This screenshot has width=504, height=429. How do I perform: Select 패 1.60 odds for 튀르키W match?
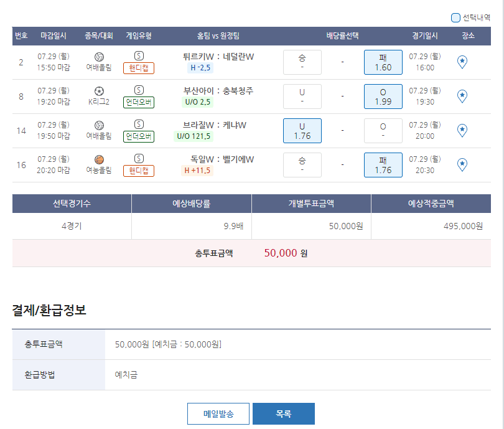tap(383, 62)
